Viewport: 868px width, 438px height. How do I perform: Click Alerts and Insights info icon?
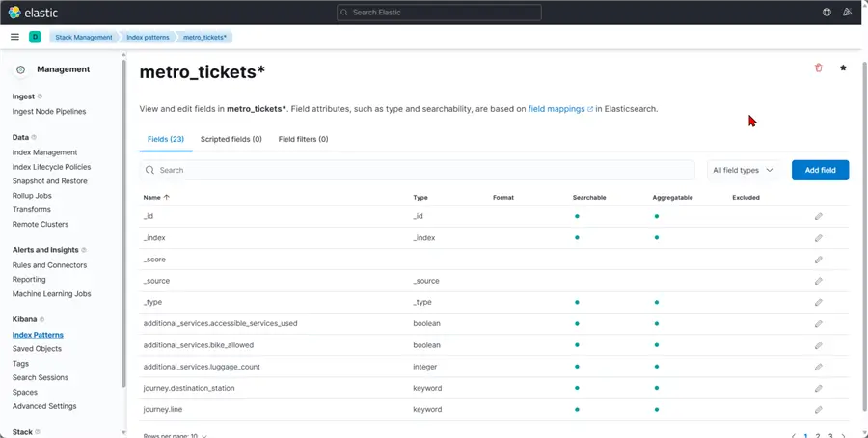click(84, 250)
